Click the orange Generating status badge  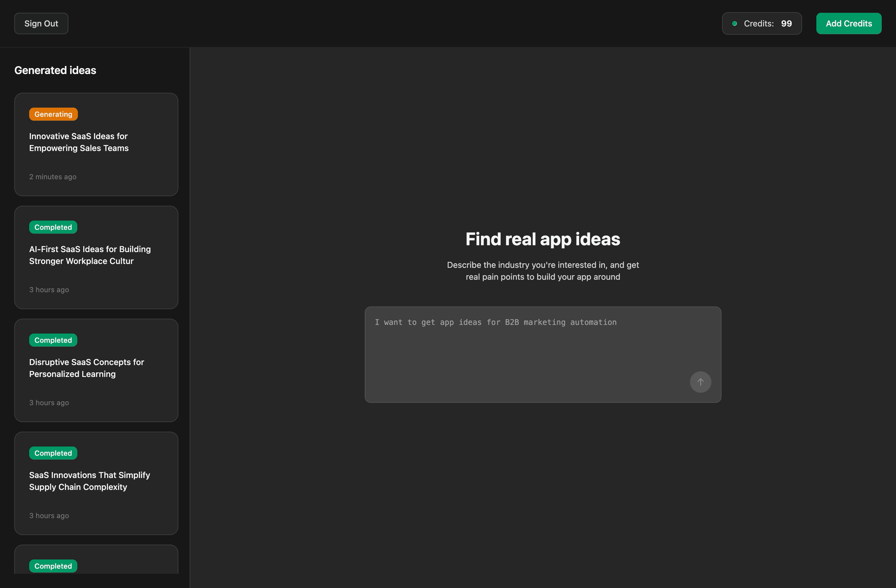click(x=54, y=114)
